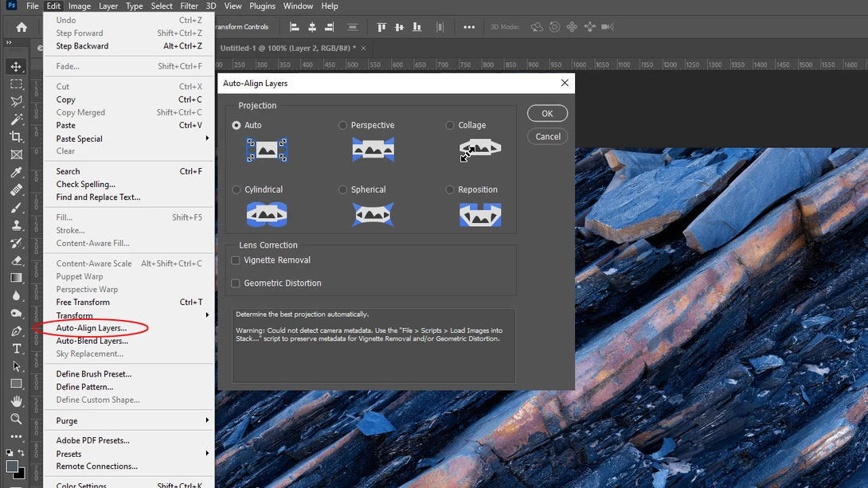This screenshot has height=488, width=868.
Task: Click Align top edges icon
Action: click(381, 26)
